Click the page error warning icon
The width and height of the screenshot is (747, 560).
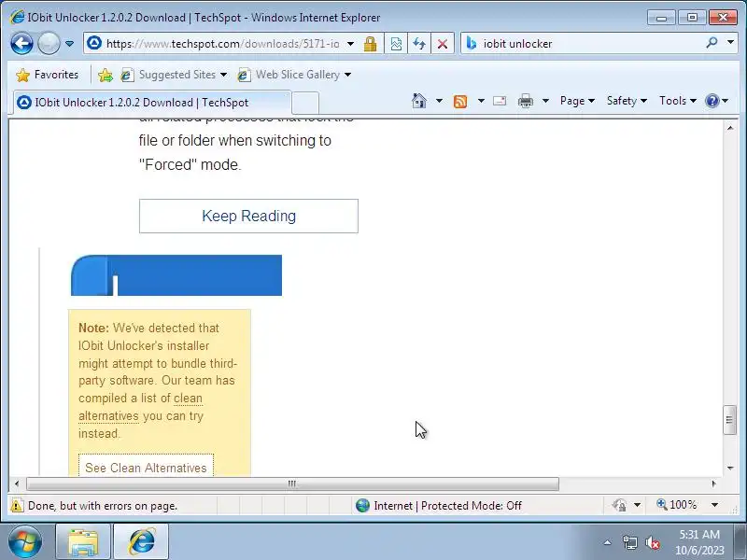click(17, 505)
